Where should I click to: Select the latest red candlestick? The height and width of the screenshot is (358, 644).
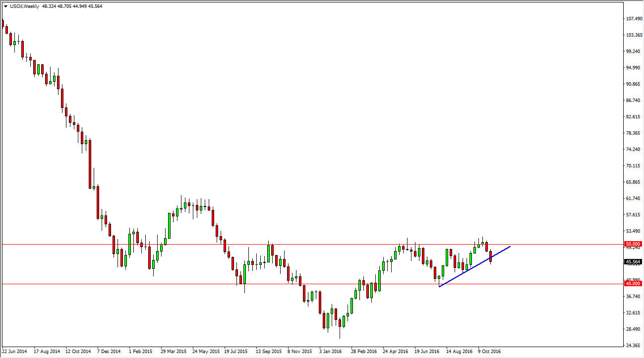coord(490,256)
